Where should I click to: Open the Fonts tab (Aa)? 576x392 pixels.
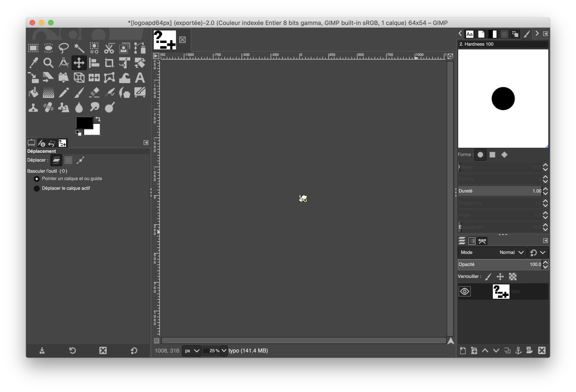tap(470, 34)
